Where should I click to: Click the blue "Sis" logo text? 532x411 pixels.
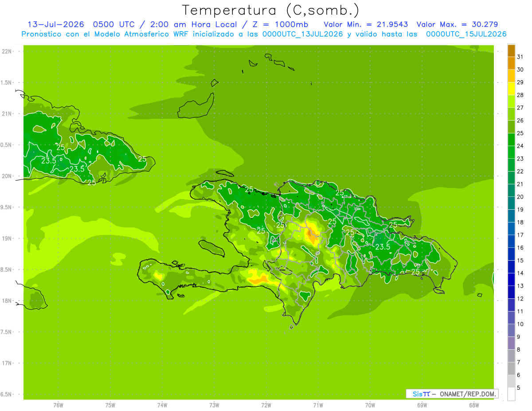click(418, 394)
